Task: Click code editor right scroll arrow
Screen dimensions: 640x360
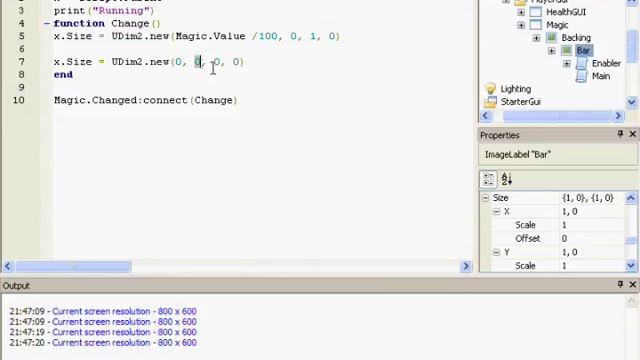Action: 466,267
